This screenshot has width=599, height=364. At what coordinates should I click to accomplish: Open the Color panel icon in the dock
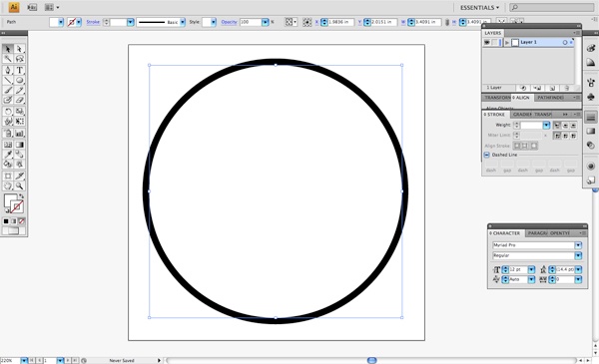coord(591,48)
